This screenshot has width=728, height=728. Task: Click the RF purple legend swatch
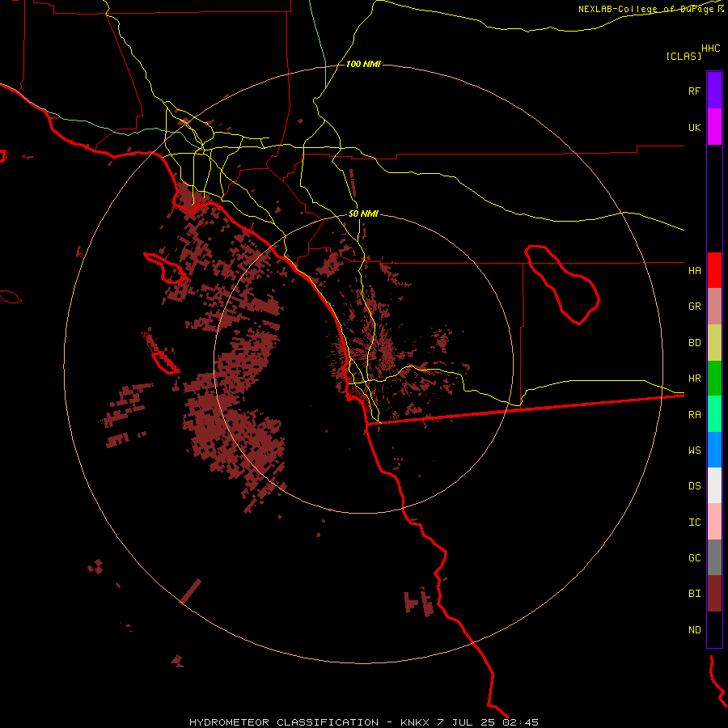[714, 91]
